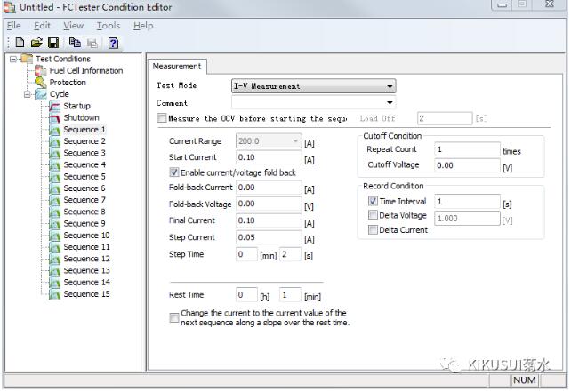Open the File menu

click(x=14, y=26)
